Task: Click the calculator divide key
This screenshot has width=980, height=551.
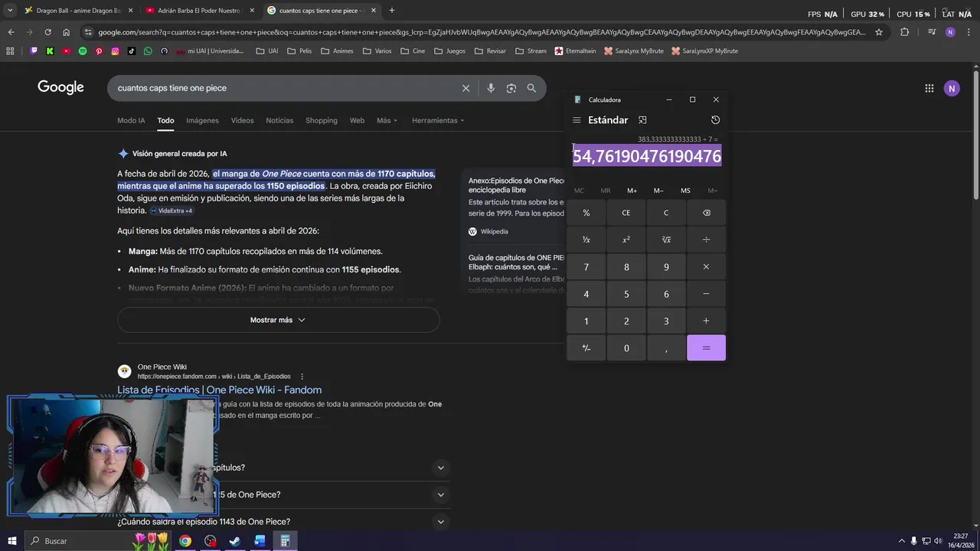Action: tap(706, 240)
